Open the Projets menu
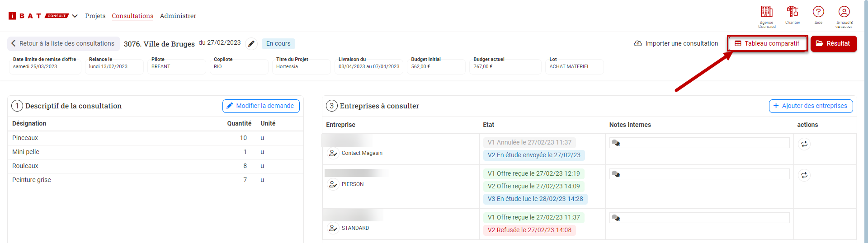868x243 pixels. click(x=95, y=16)
